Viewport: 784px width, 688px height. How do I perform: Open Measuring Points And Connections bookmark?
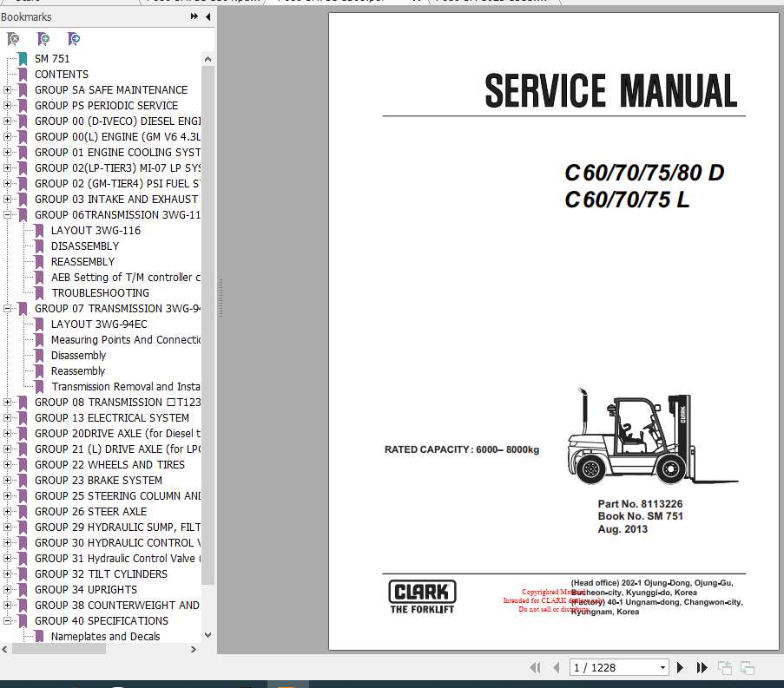(126, 340)
